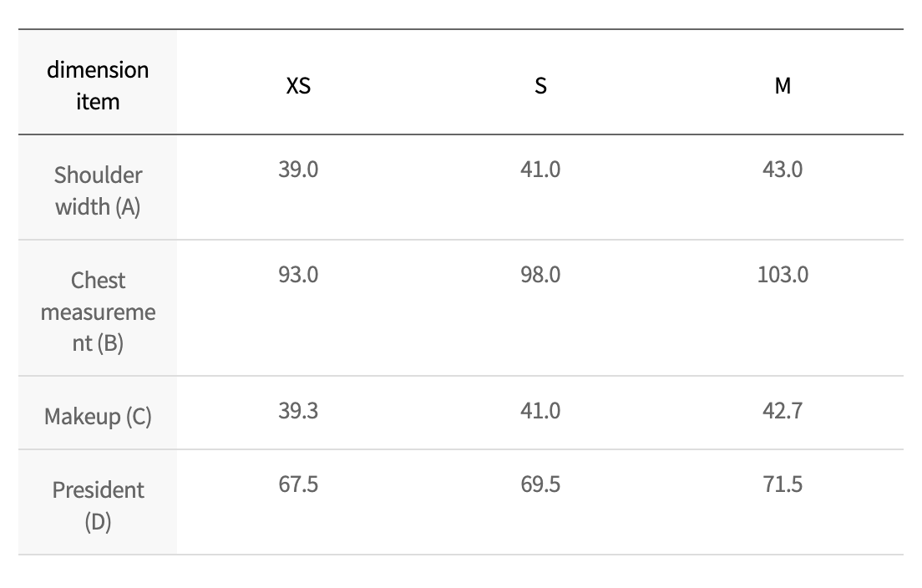Click the 39.3 value in the Makeup row
The image size is (922, 588).
298,411
